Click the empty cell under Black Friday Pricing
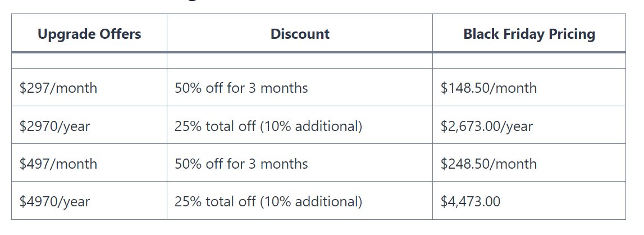Image resolution: width=644 pixels, height=235 pixels. pos(529,61)
